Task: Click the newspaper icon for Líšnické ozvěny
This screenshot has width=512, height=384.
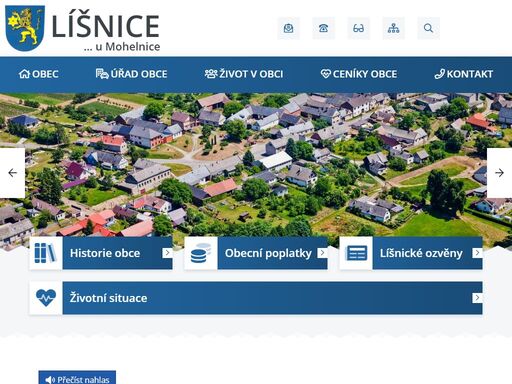Action: [356, 253]
